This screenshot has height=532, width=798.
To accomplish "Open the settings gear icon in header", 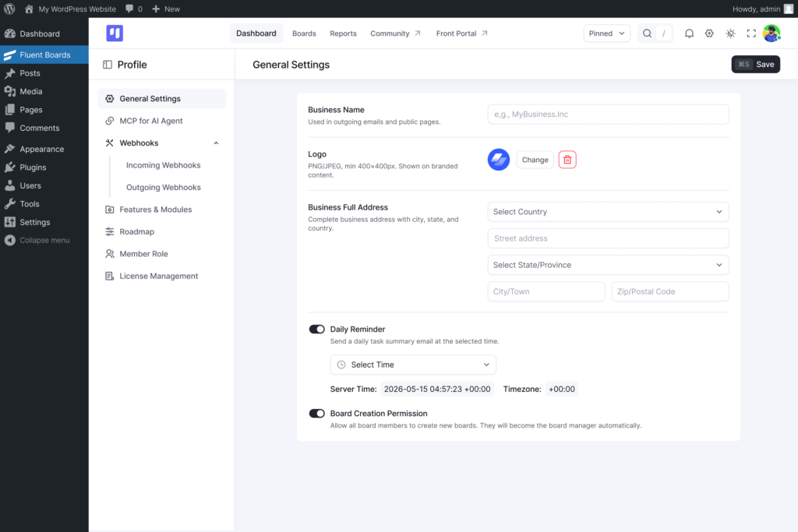I will (709, 33).
